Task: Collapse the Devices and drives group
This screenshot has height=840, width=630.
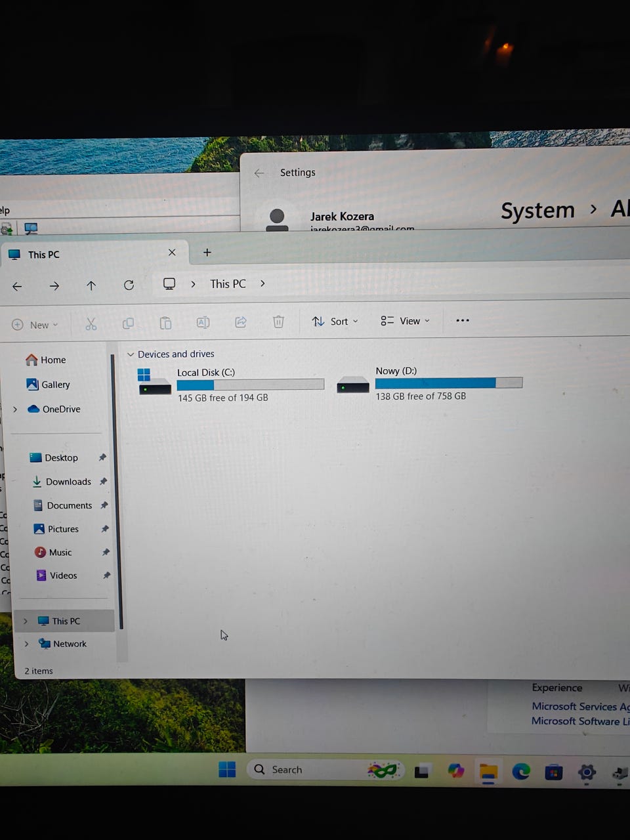Action: [131, 354]
